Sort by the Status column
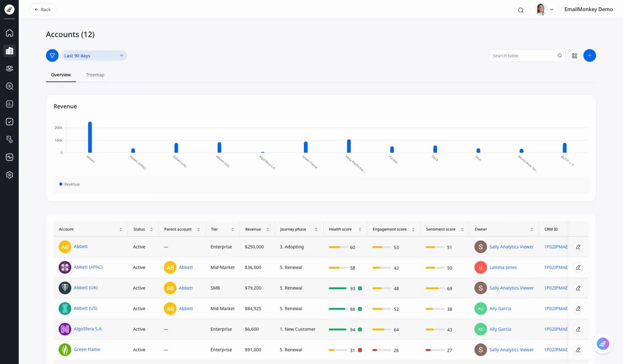623x364 pixels. click(151, 229)
